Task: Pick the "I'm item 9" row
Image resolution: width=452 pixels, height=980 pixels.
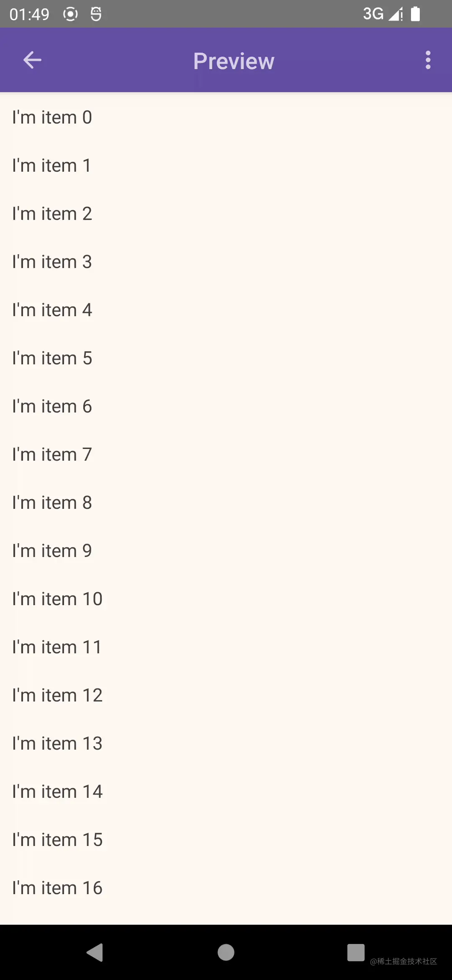Action: coord(226,551)
